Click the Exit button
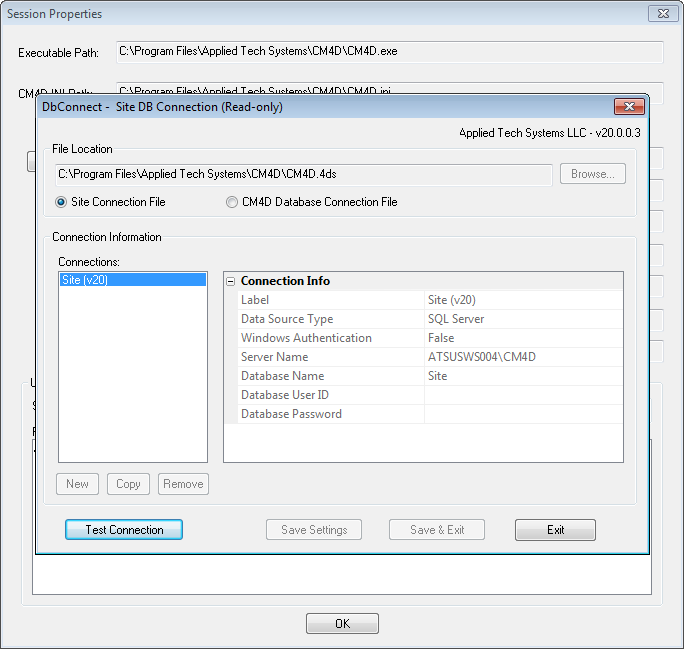The image size is (684, 649). point(555,529)
